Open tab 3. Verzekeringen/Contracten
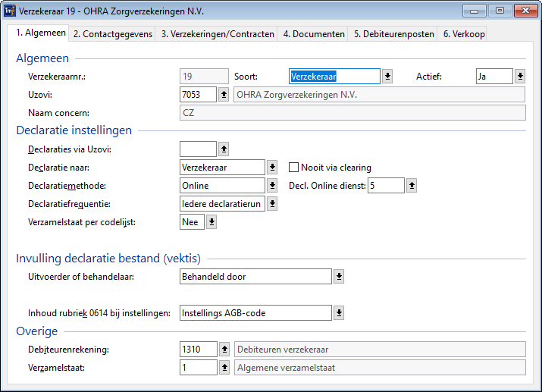The height and width of the screenshot is (392, 542). [218, 34]
